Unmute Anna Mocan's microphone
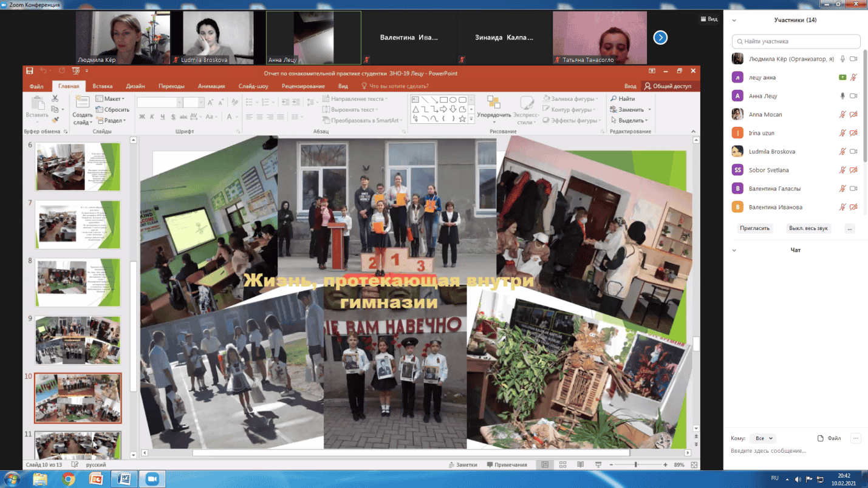868x488 pixels. pos(842,115)
